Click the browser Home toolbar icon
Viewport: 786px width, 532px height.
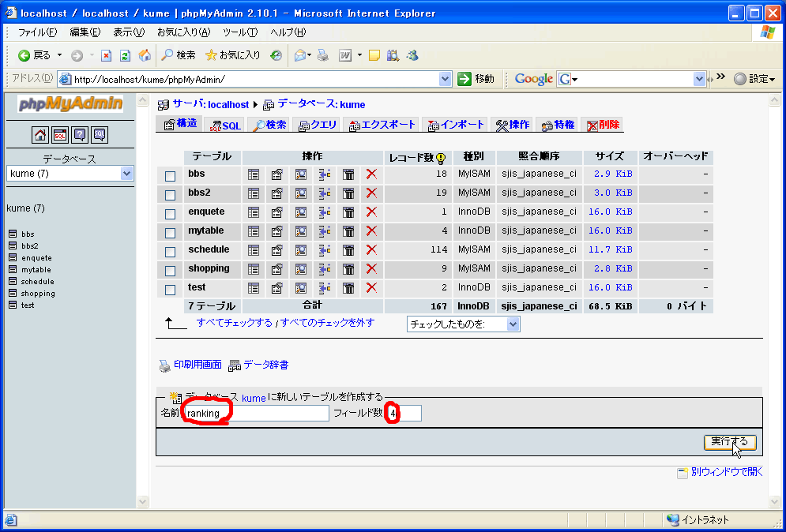click(x=145, y=55)
